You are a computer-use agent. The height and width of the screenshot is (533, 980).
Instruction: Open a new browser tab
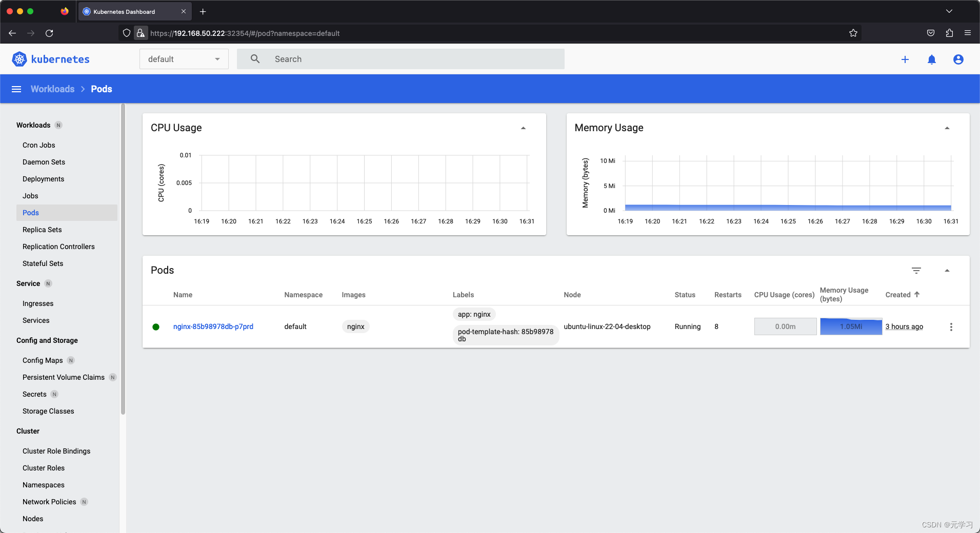tap(203, 11)
